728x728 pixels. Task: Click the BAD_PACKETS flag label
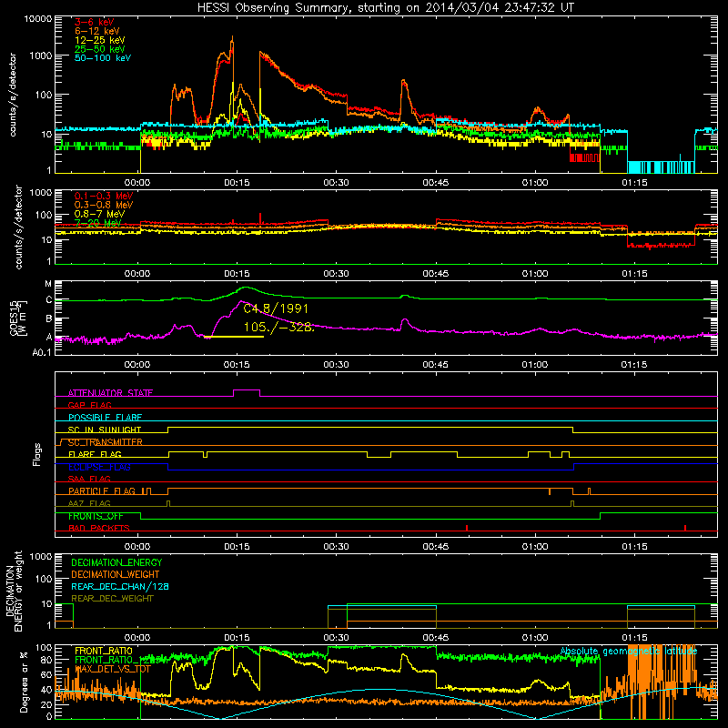(99, 528)
